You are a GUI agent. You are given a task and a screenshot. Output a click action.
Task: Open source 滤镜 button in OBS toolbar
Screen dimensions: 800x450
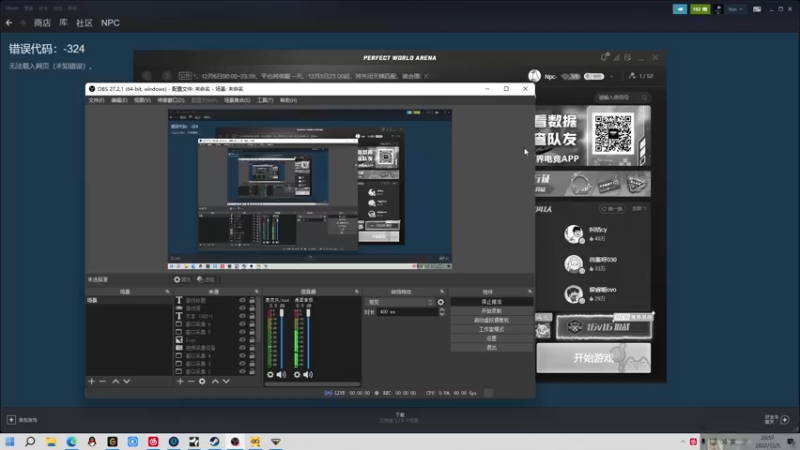(206, 280)
